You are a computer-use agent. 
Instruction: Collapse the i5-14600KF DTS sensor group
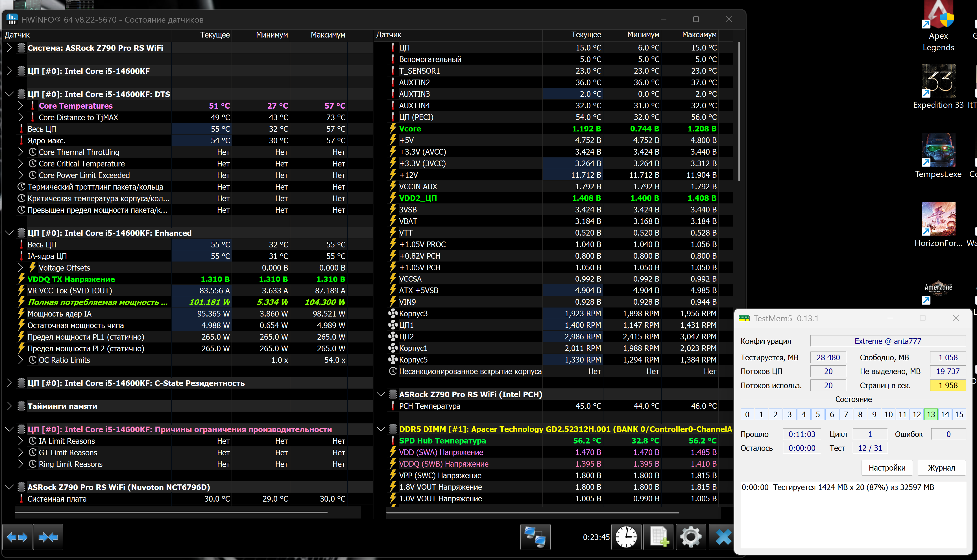tap(9, 94)
